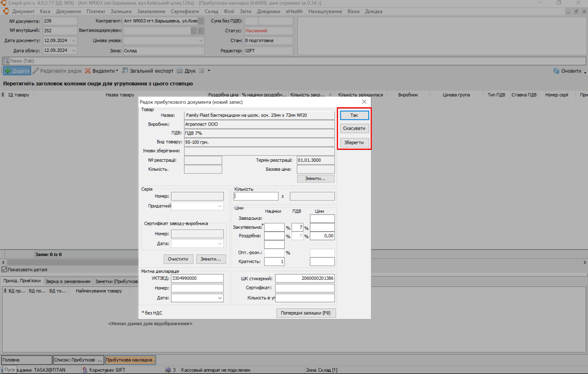Switch to Звірка із замовленням tab
Screen dimensions: 588x374
(x=68, y=281)
